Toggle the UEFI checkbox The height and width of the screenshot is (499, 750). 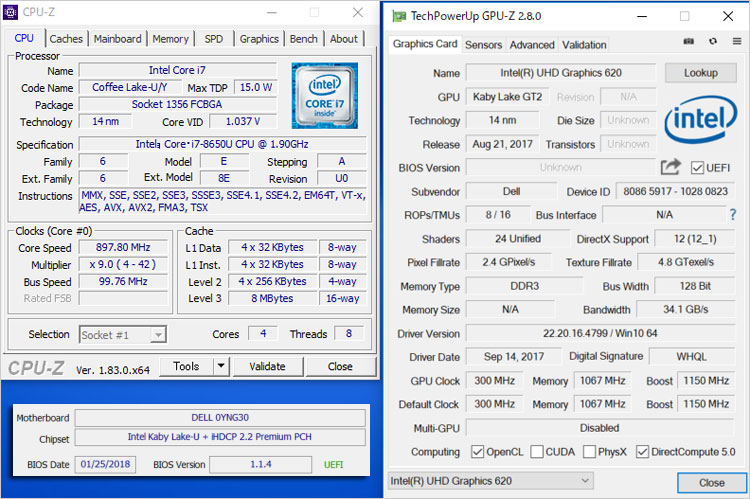tap(698, 168)
